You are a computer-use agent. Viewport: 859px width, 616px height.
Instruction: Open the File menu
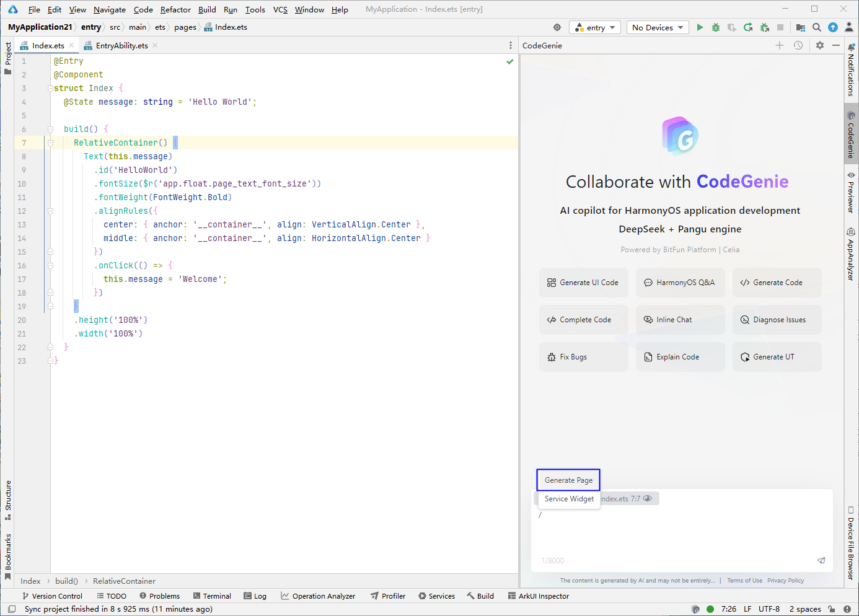coord(34,9)
